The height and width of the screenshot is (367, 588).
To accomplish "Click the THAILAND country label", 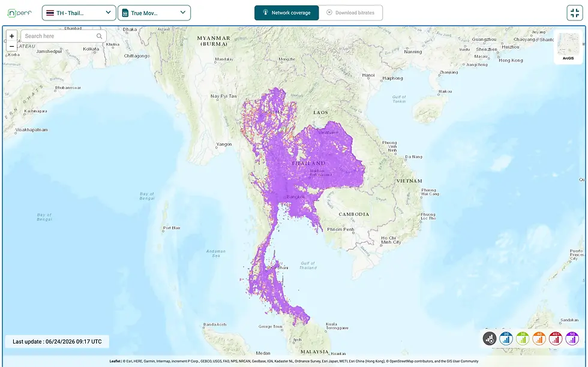I will [308, 164].
